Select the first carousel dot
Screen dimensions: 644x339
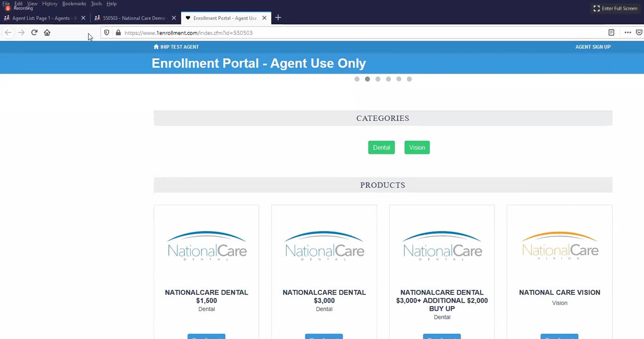[x=357, y=79]
